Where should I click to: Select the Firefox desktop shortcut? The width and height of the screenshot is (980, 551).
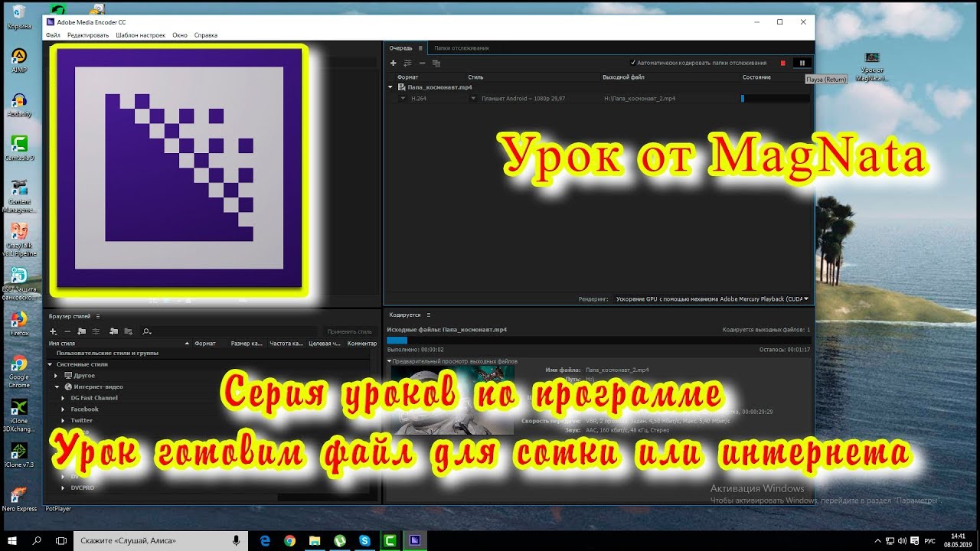pyautogui.click(x=19, y=324)
